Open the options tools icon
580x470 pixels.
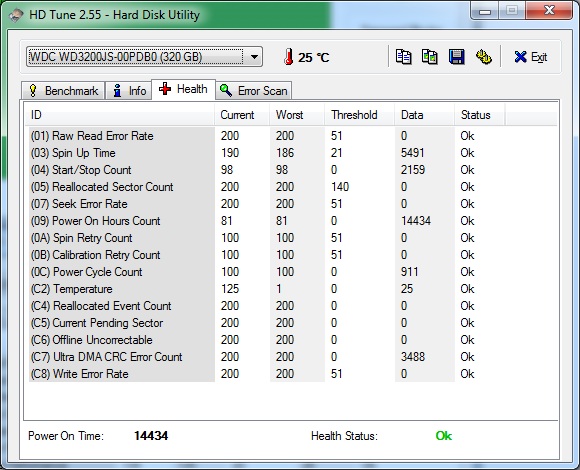[x=483, y=57]
